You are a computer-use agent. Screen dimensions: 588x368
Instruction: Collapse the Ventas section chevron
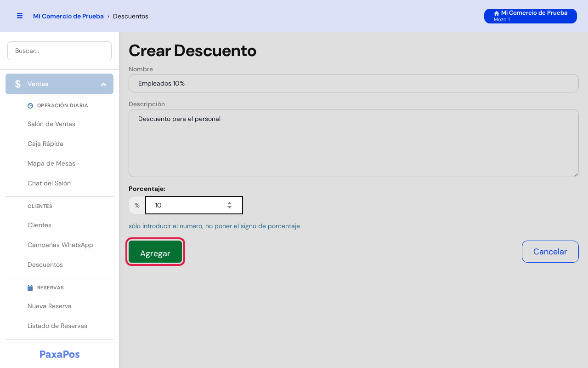click(103, 84)
